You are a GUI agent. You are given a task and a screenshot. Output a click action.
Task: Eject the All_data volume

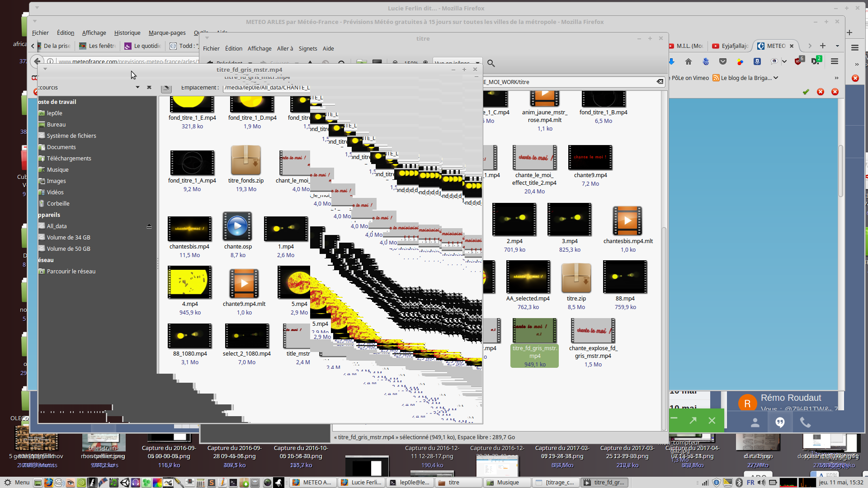(x=149, y=226)
